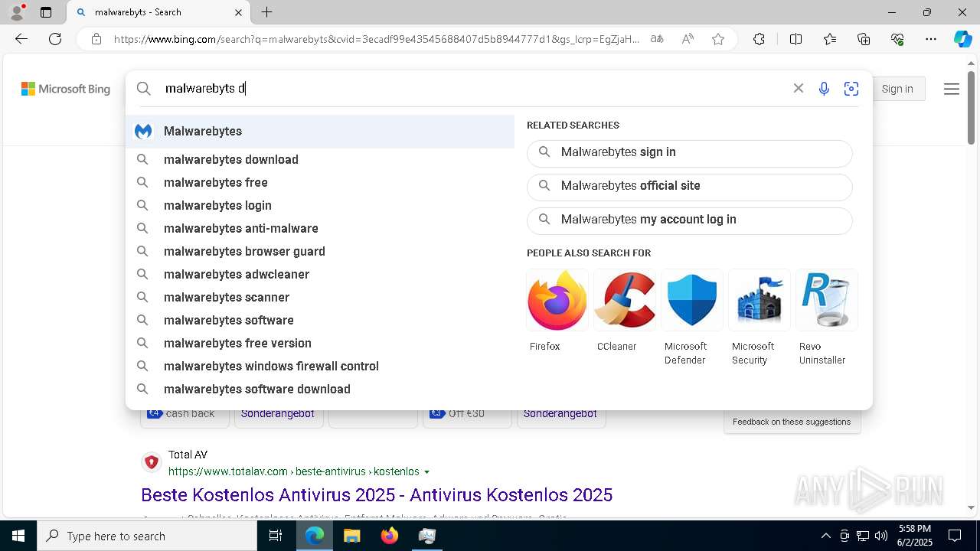Image resolution: width=980 pixels, height=551 pixels.
Task: Open File Explorer from taskbar
Action: coord(352,536)
